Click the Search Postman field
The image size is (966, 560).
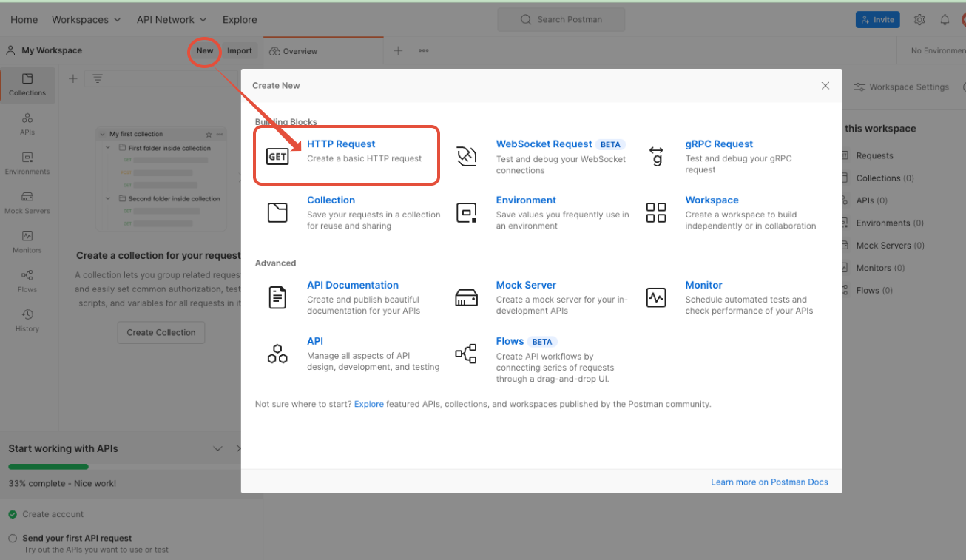pos(561,20)
